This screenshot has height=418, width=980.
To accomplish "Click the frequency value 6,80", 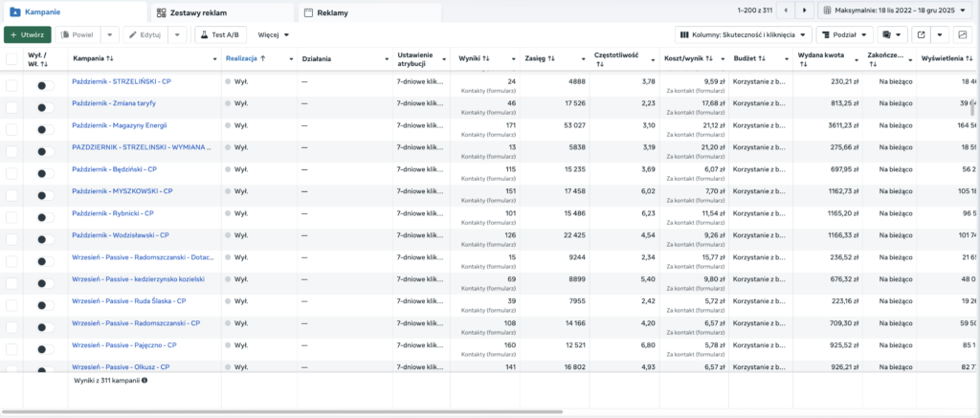I will (x=648, y=345).
